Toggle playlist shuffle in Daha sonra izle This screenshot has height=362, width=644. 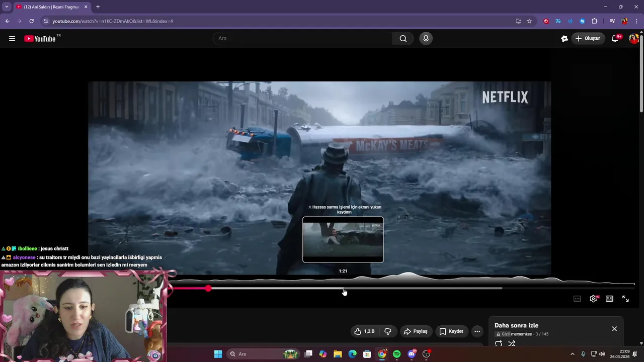pyautogui.click(x=512, y=344)
